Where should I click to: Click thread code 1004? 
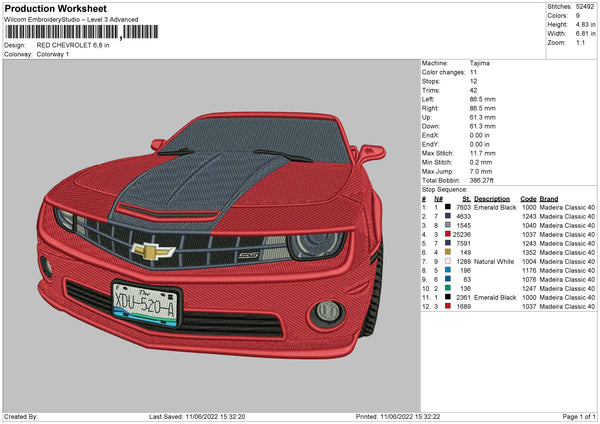(x=529, y=262)
